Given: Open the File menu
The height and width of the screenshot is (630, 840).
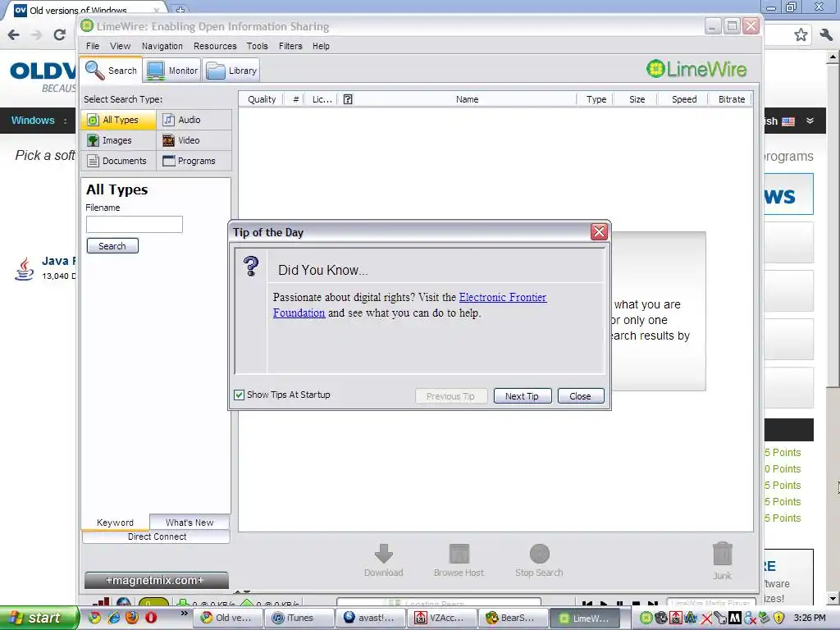Looking at the screenshot, I should [x=93, y=46].
